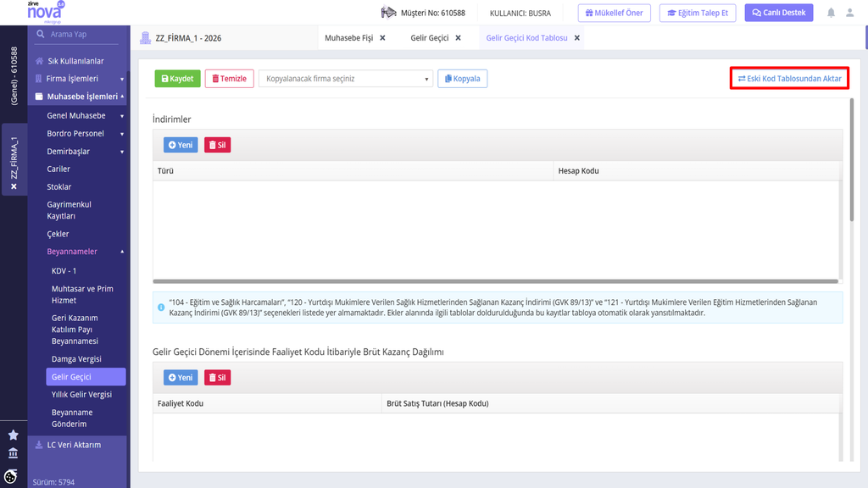This screenshot has height=488, width=868.
Task: Open Damga Vergisi in the sidebar
Action: [x=76, y=359]
